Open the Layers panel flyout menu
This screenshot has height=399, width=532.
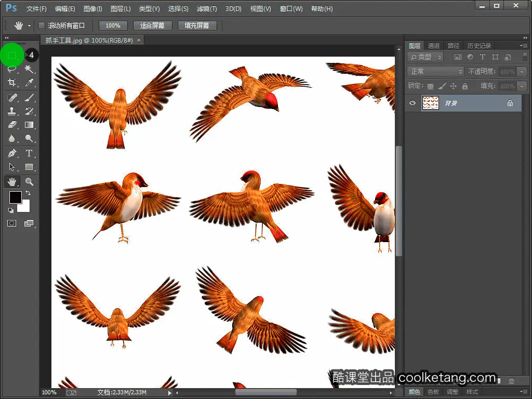coord(524,45)
